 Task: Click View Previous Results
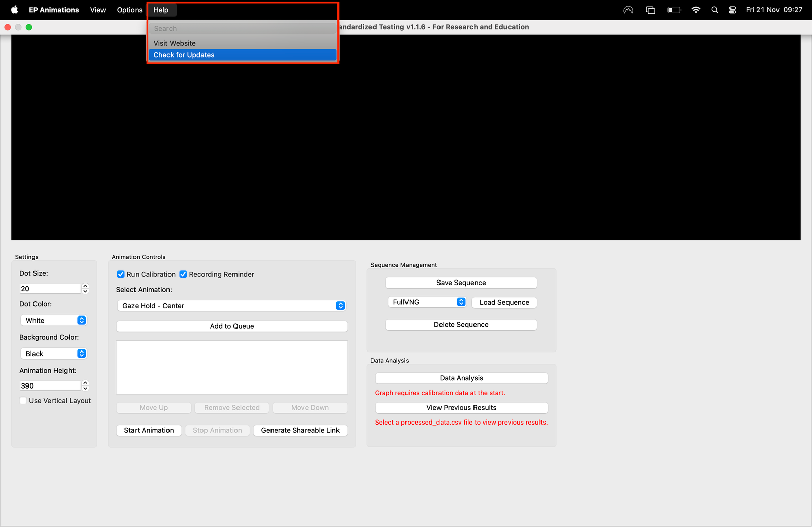pyautogui.click(x=461, y=407)
